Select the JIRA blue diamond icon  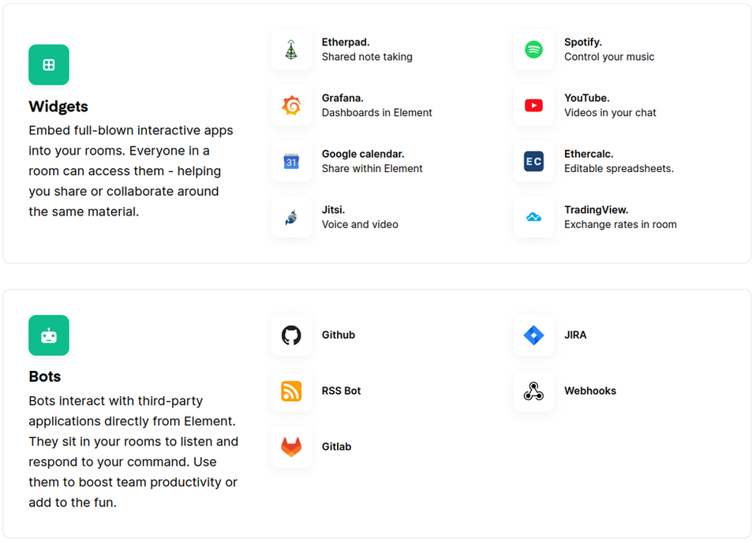(x=533, y=335)
